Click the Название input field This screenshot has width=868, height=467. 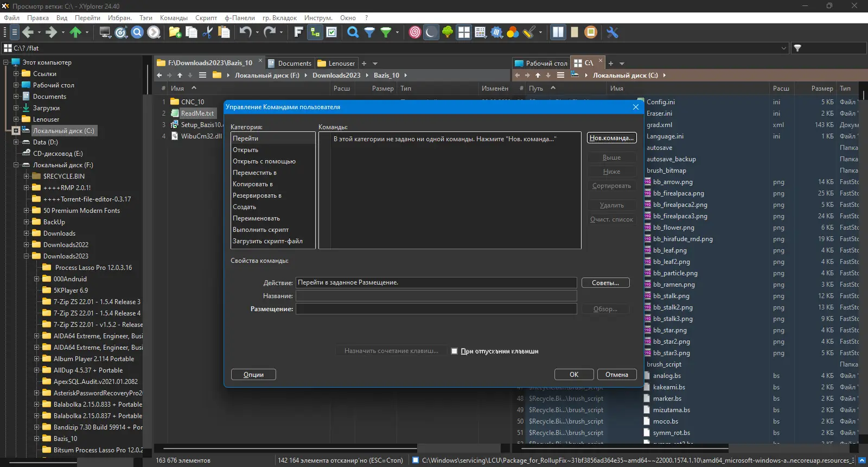coord(436,296)
